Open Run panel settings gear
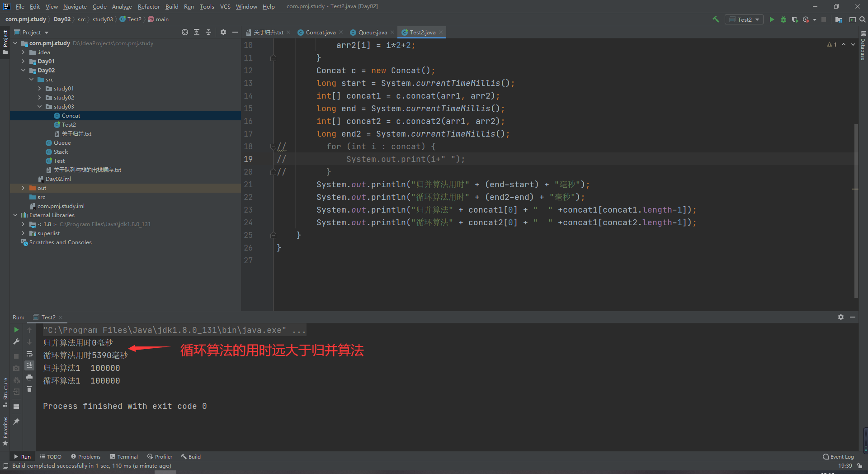This screenshot has width=868, height=474. (841, 317)
